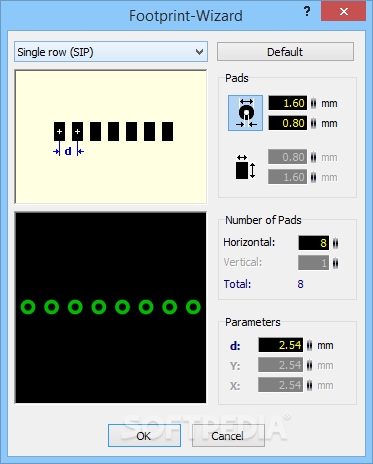Click the Horizontal: label

coord(249,242)
